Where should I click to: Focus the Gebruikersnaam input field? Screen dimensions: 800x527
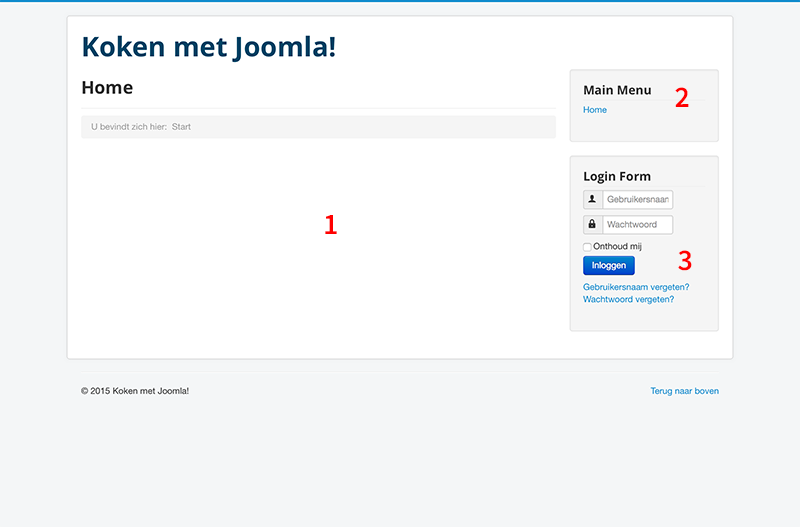click(x=638, y=199)
